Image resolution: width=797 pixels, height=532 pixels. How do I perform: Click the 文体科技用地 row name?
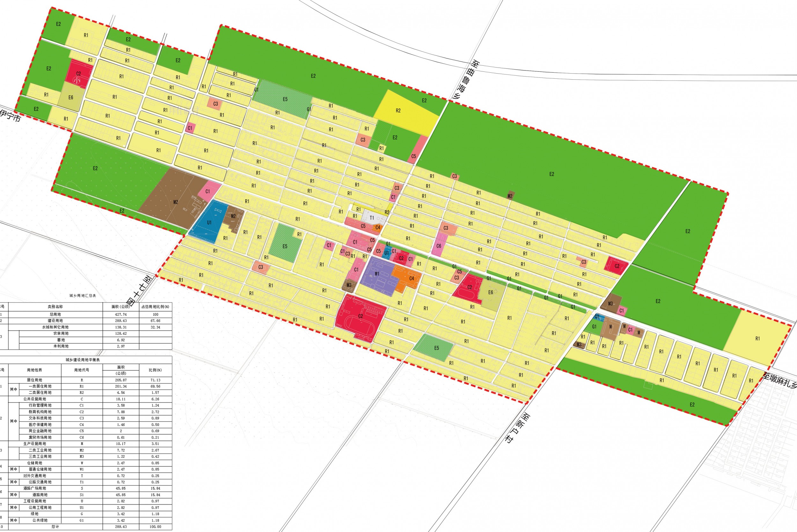click(40, 418)
